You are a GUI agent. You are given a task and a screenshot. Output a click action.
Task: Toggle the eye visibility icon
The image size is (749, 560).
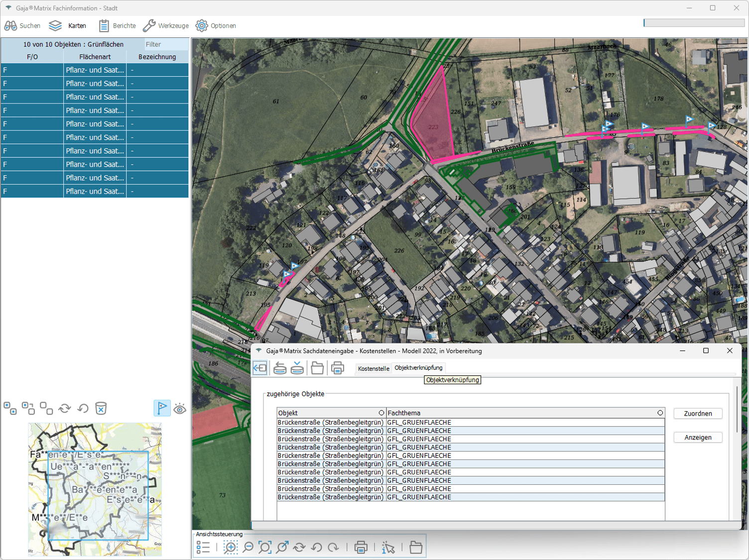[x=180, y=409]
